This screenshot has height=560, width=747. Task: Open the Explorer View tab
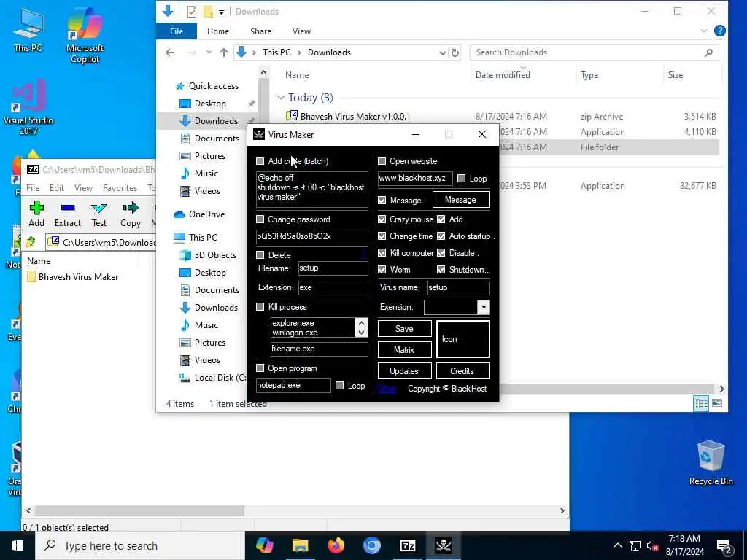click(x=301, y=31)
